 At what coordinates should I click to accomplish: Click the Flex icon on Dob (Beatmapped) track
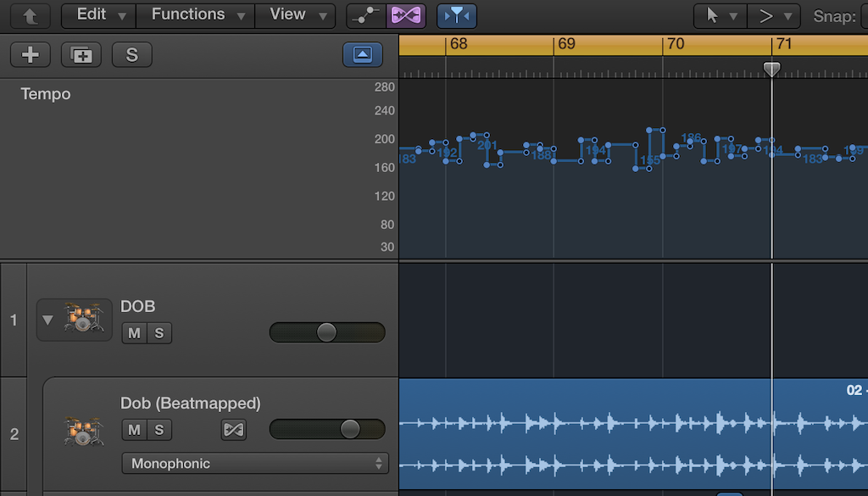[x=233, y=430]
